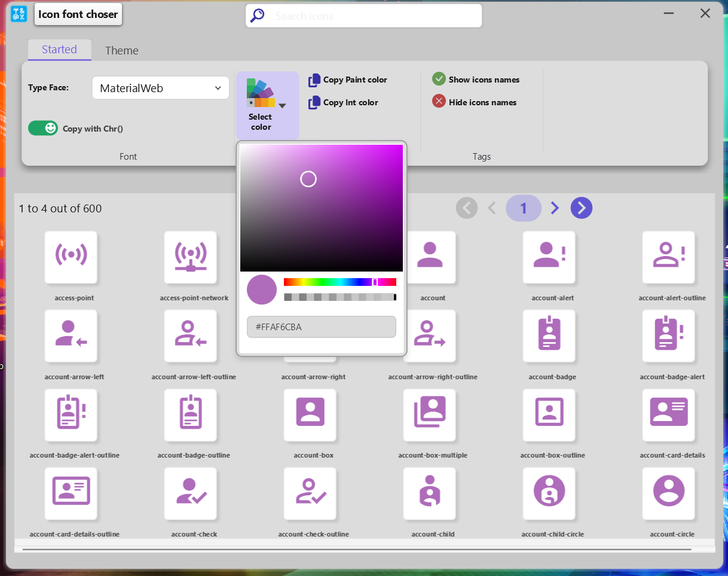Pick the account icon tile
This screenshot has width=728, height=576.
coord(430,257)
